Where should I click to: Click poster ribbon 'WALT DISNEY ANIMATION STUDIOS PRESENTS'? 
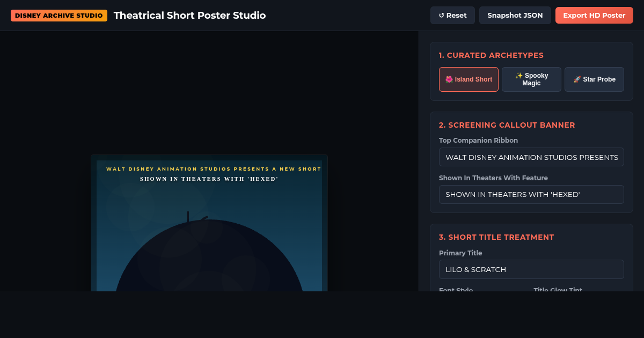214,169
